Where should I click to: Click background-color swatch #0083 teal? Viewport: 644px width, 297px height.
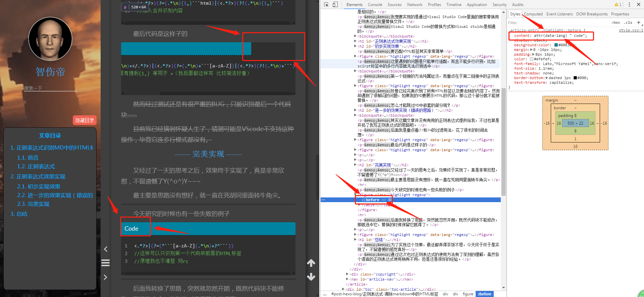556,45
